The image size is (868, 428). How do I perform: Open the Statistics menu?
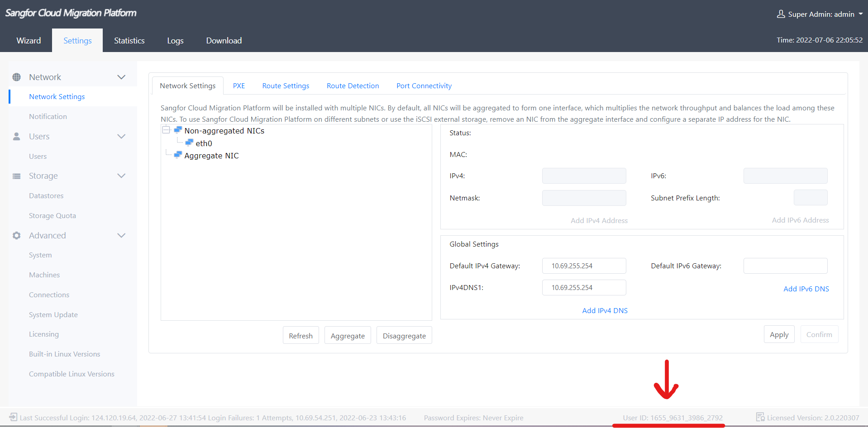click(x=129, y=40)
